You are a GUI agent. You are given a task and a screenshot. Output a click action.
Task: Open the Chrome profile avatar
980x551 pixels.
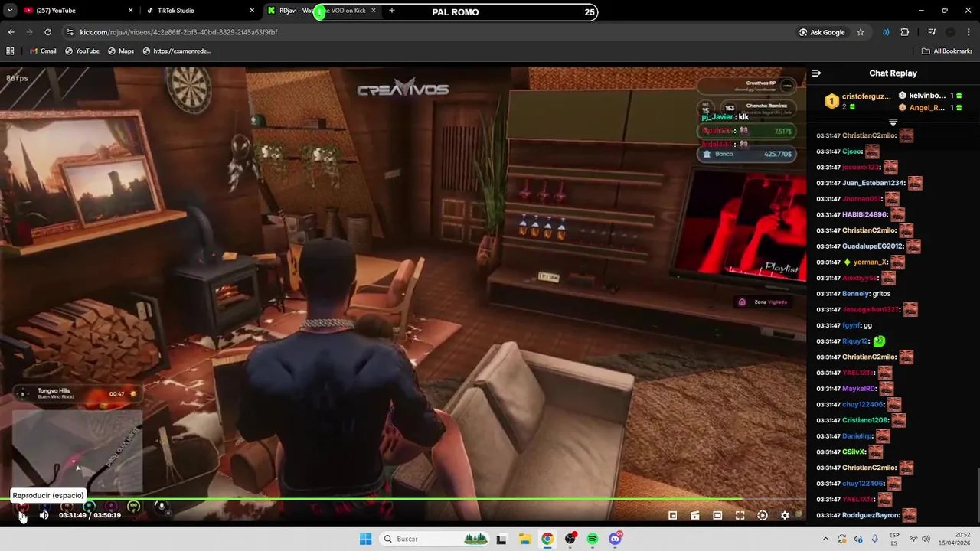(950, 32)
